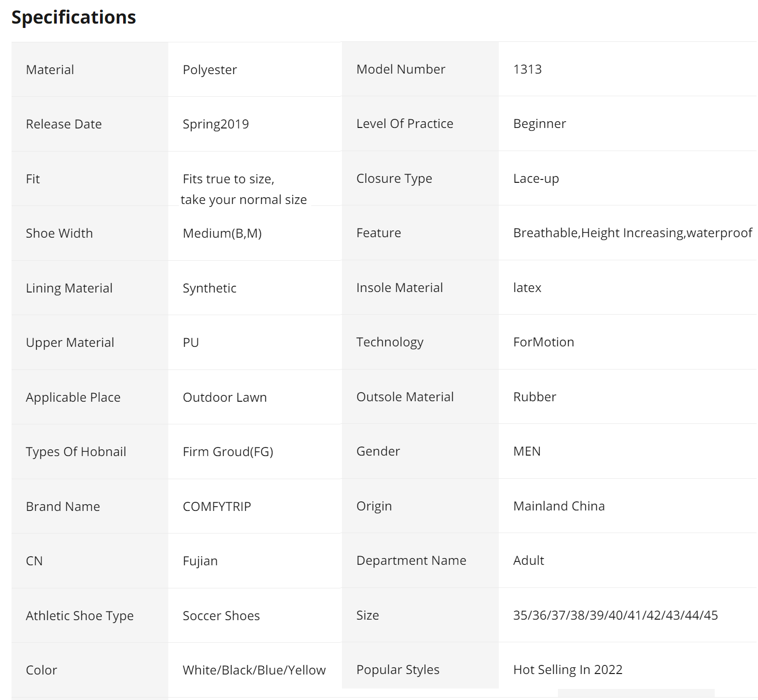Click the Breathable, Height Increasing, waterproof feature text
The width and height of the screenshot is (758, 700).
[x=632, y=233]
